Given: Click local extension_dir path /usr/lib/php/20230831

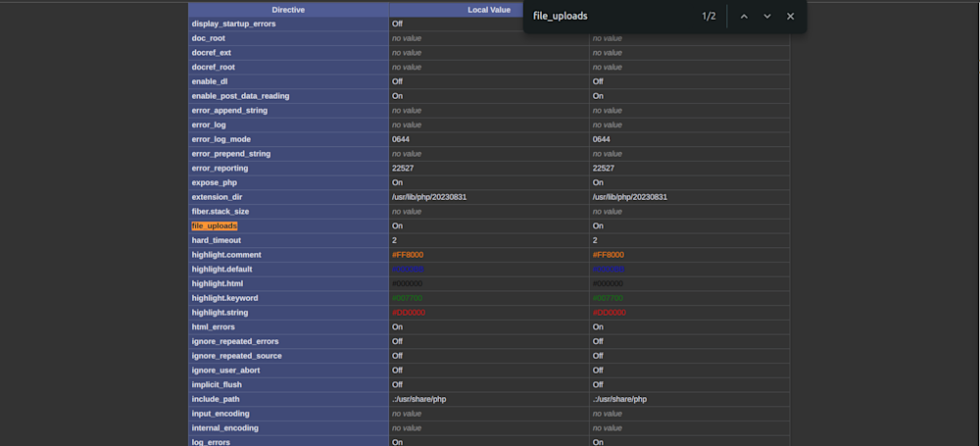Looking at the screenshot, I should (x=429, y=197).
